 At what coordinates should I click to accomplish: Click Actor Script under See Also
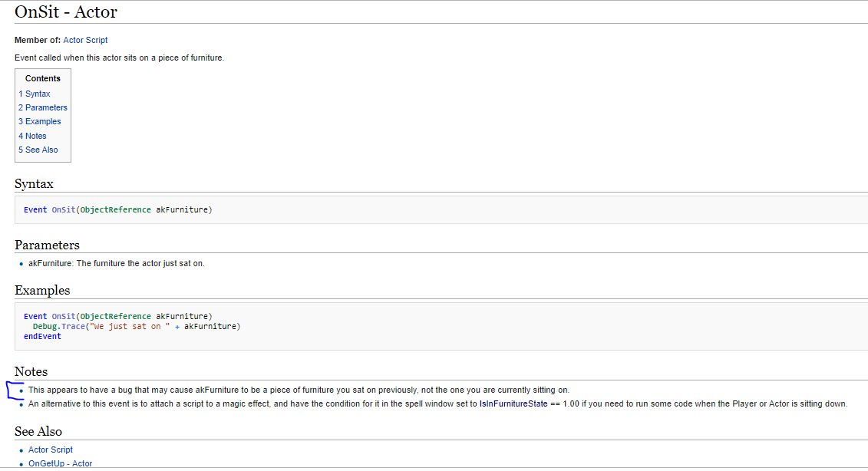point(51,450)
